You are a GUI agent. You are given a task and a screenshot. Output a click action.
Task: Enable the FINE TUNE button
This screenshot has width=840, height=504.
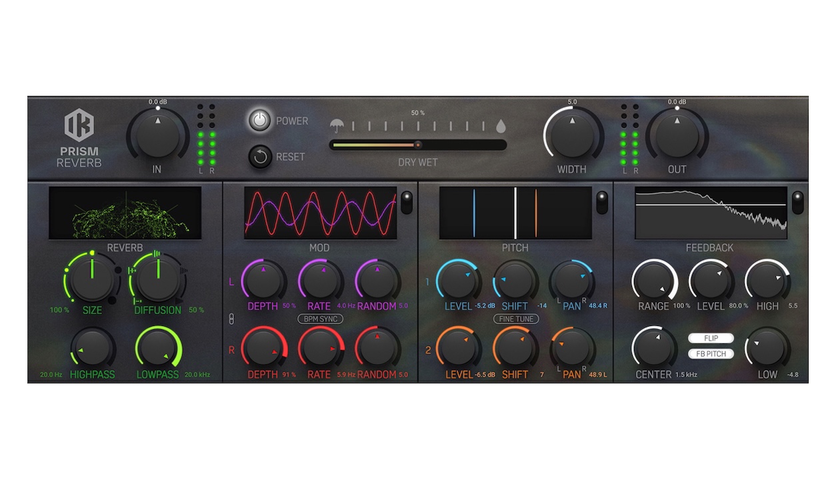tap(516, 319)
